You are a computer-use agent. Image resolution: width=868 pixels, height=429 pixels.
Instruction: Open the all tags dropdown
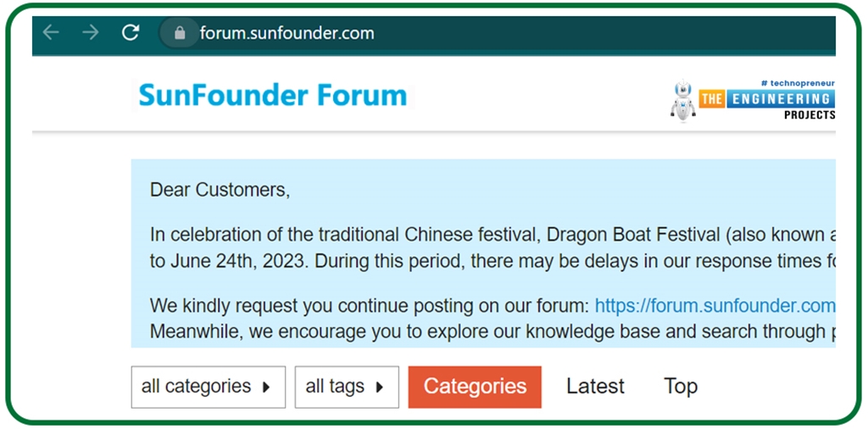click(346, 387)
